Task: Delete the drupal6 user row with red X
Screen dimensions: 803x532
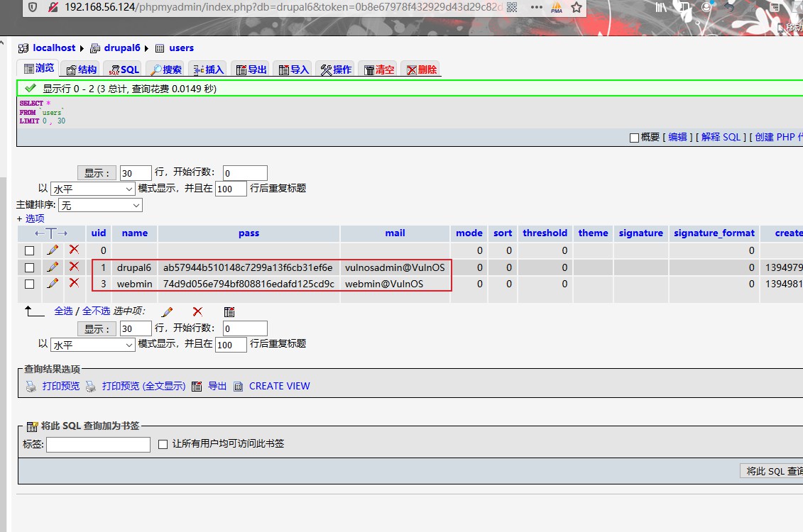Action: point(75,266)
